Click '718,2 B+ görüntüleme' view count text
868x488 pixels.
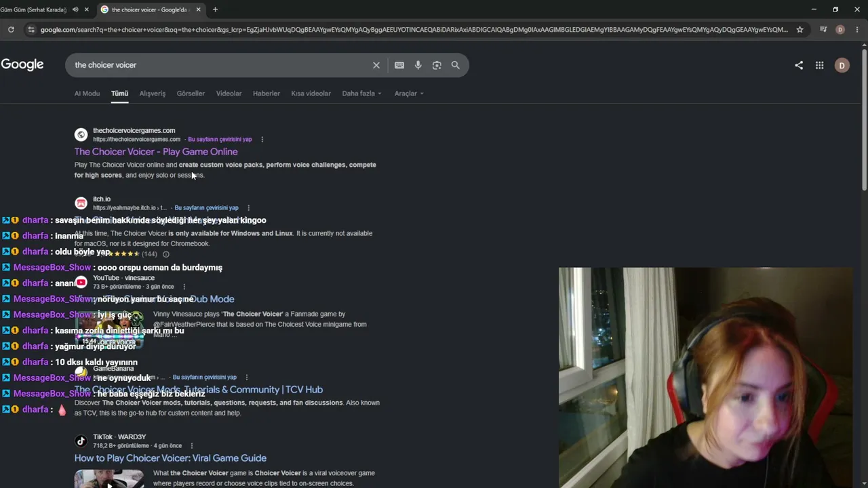pos(121,446)
